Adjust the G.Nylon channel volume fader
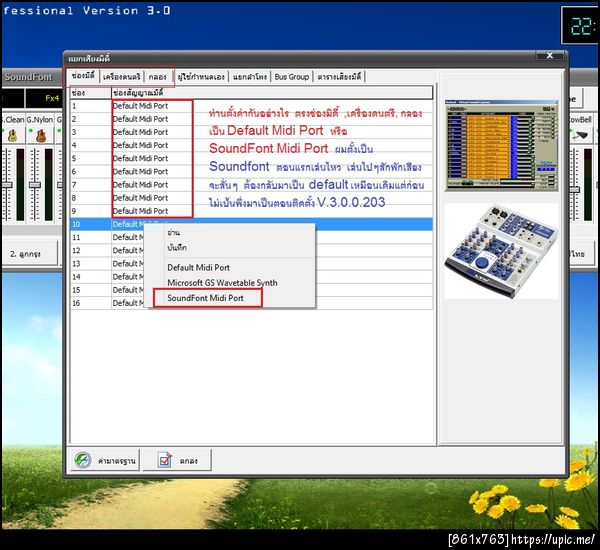This screenshot has width=600, height=550. [x=35, y=185]
